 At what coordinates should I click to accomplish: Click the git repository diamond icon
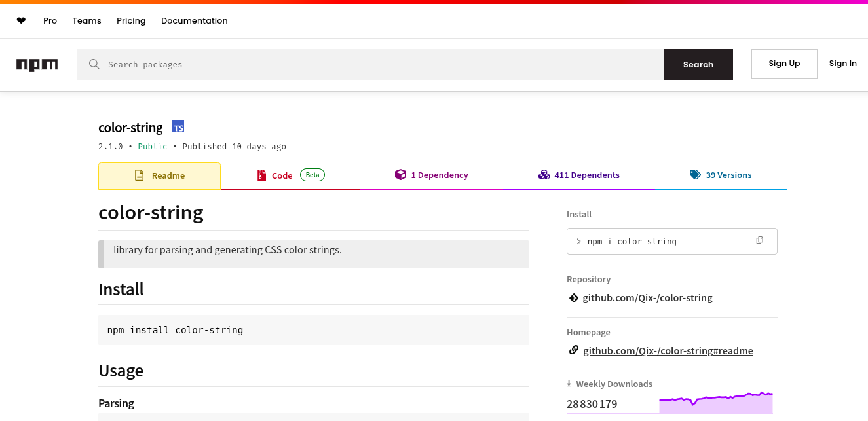click(x=574, y=298)
